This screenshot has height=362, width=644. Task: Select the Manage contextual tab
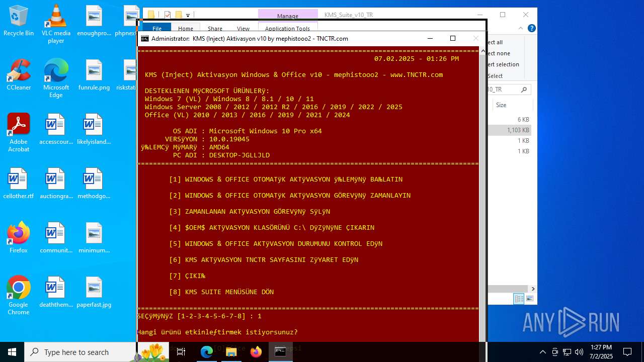click(288, 16)
